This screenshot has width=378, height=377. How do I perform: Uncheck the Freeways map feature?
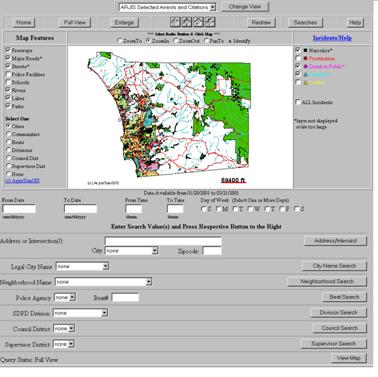tap(8, 50)
